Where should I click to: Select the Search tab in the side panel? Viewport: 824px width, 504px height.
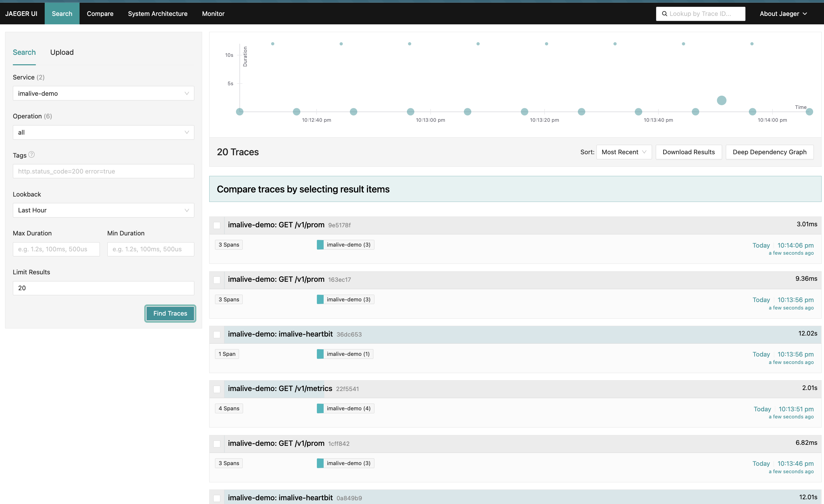24,52
